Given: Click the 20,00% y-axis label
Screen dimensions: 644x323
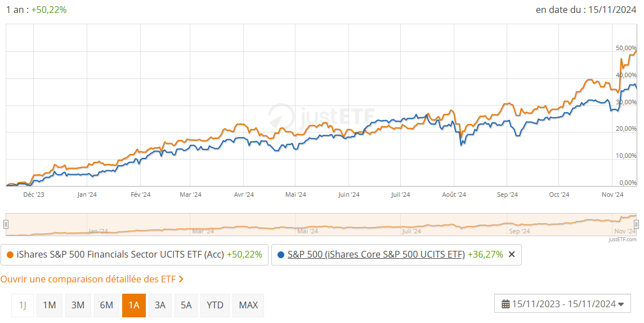Looking at the screenshot, I should click(626, 129).
